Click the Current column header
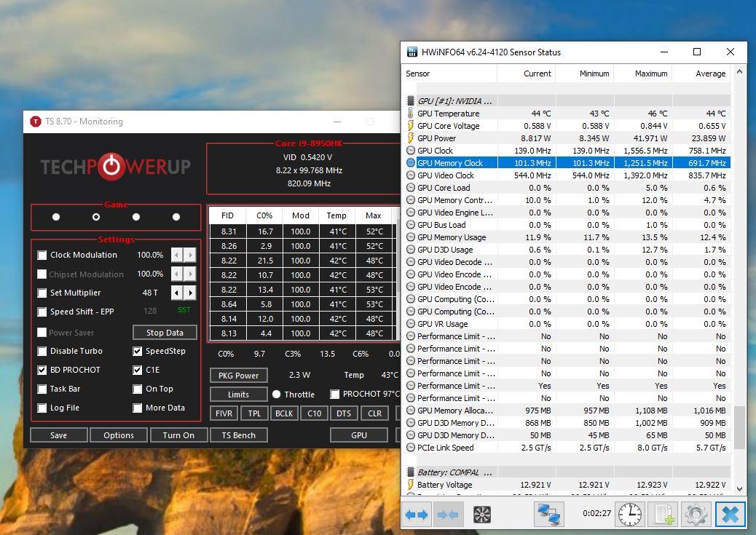This screenshot has height=535, width=756. tap(526, 74)
